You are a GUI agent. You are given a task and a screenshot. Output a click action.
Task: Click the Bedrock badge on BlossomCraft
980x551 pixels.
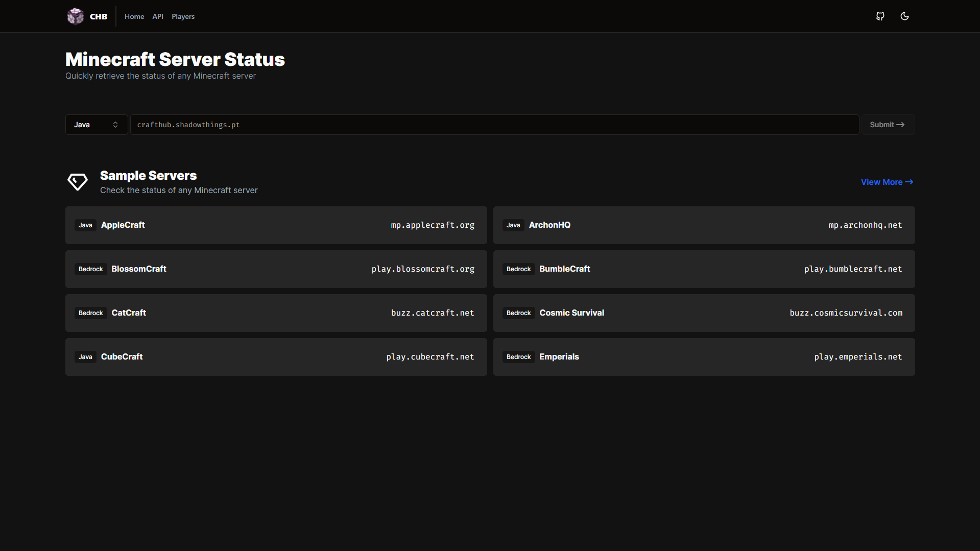pyautogui.click(x=91, y=269)
